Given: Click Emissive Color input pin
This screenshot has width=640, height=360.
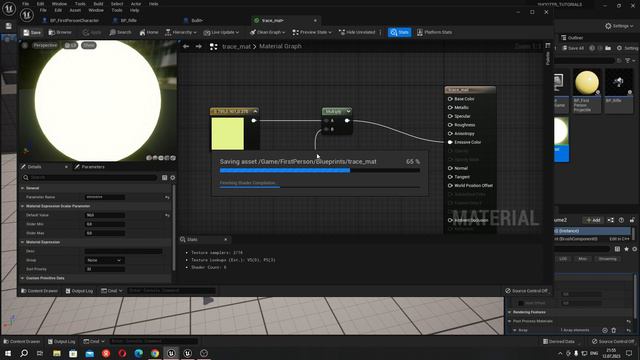Looking at the screenshot, I should [450, 142].
